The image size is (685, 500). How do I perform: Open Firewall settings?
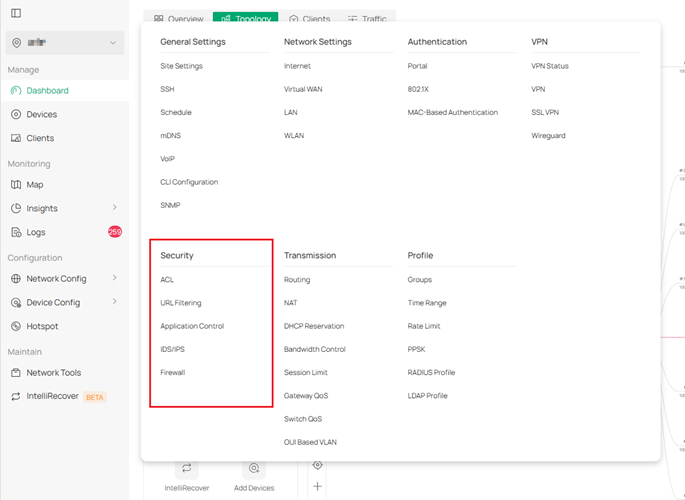click(173, 372)
